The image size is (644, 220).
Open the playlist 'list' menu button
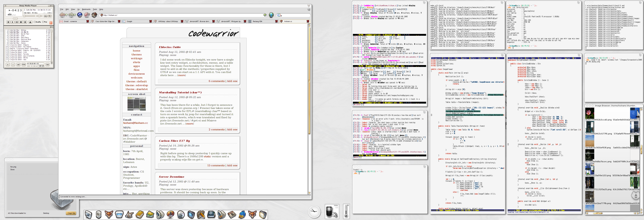pos(48,65)
